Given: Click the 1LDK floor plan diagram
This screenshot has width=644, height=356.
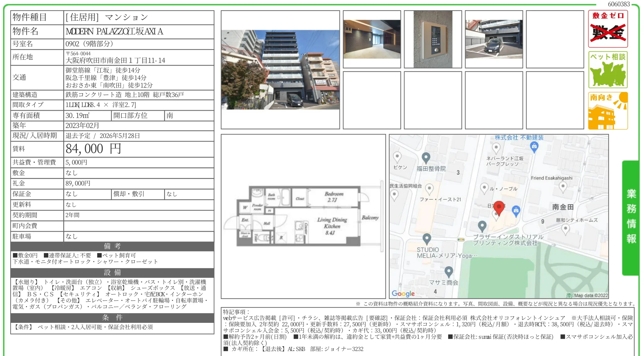Looking at the screenshot, I should [x=302, y=216].
